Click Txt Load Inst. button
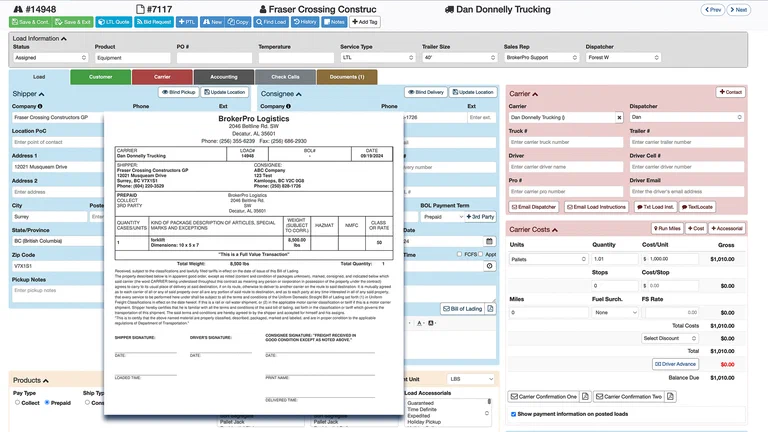Screen dimensions: 768x432 click(655, 207)
